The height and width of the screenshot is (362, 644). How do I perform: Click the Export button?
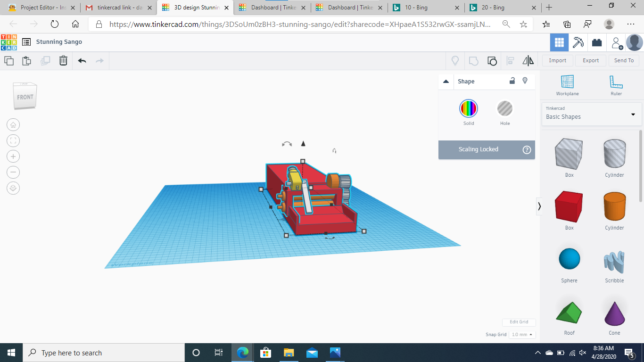(x=591, y=60)
